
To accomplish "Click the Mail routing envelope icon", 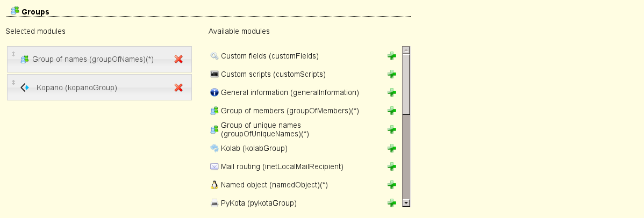I will pos(214,166).
